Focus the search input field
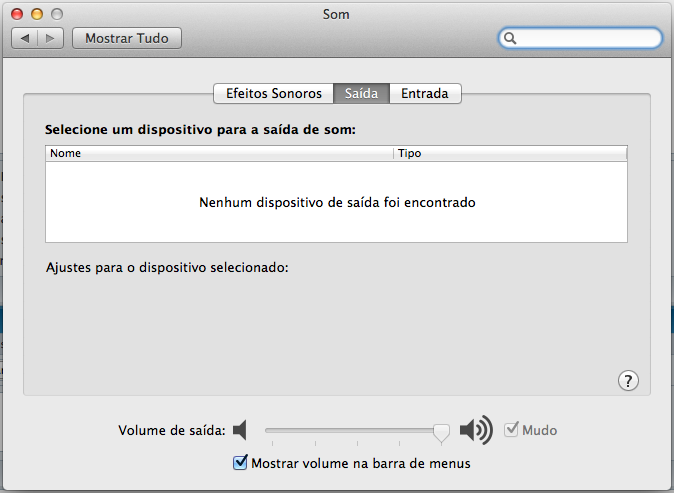Screen dimensions: 674x493 click(x=585, y=38)
